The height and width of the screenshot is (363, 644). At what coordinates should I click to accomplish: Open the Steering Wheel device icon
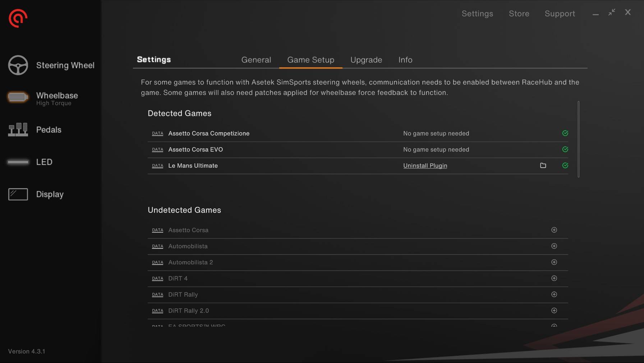click(18, 65)
